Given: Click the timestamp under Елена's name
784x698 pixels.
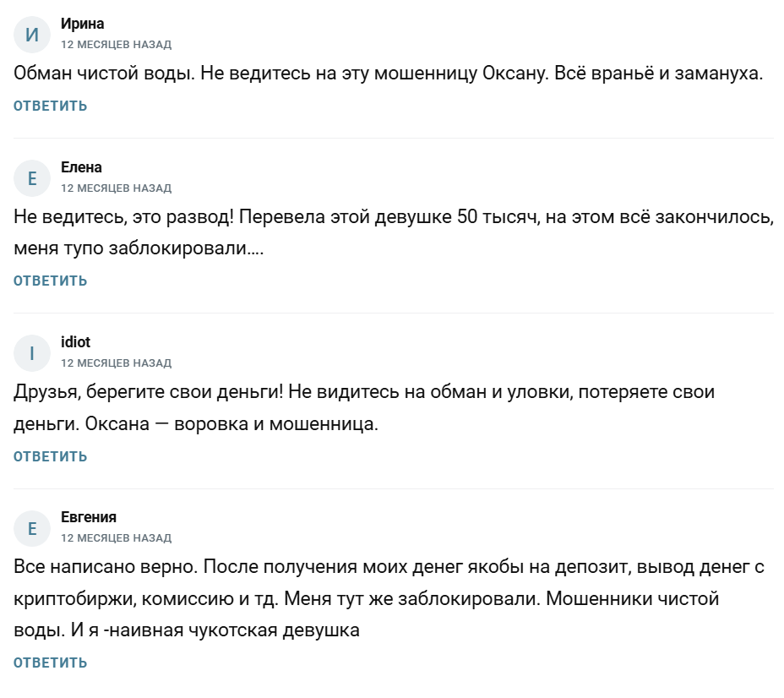Looking at the screenshot, I should tap(116, 188).
